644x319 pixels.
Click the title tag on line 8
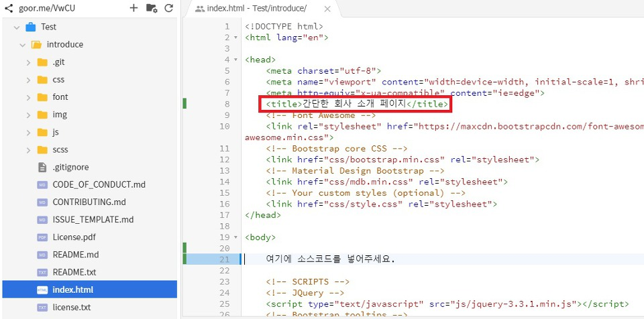pos(357,105)
